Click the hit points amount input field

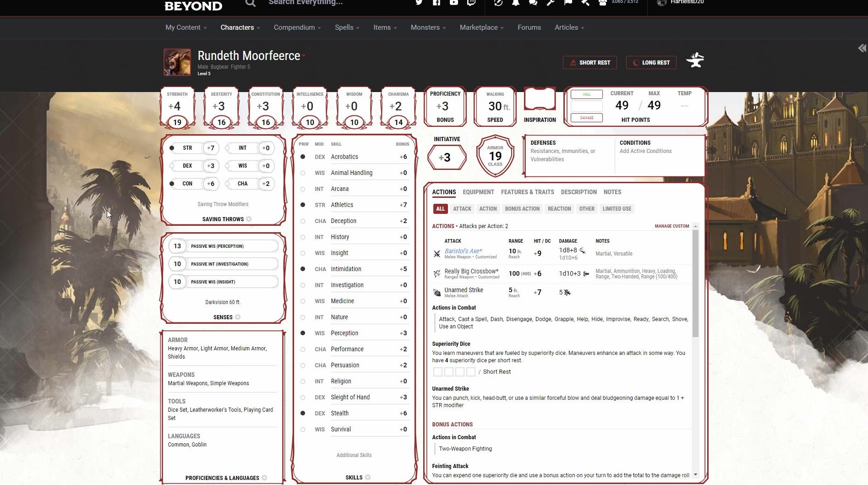click(586, 106)
